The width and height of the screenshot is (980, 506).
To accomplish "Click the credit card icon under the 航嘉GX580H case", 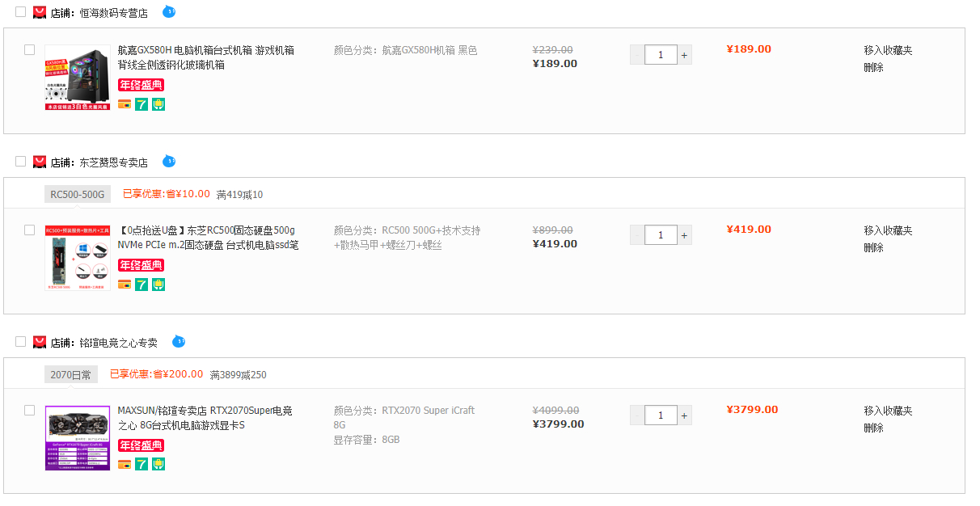I will (x=125, y=104).
